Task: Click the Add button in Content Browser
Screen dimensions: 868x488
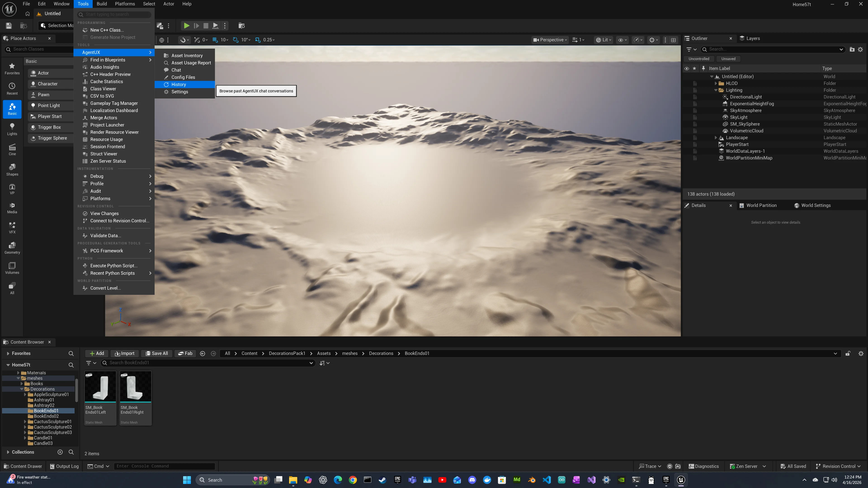Action: [97, 353]
